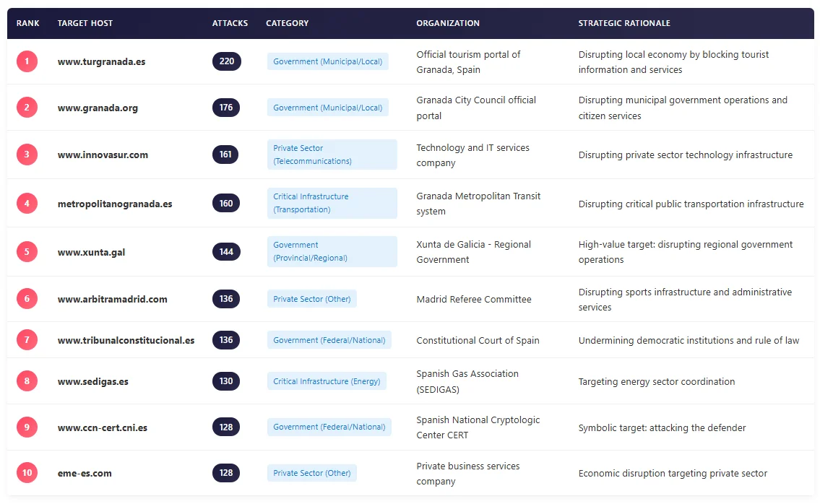The width and height of the screenshot is (820, 504).
Task: Click the rank 3 red circle badge
Action: click(27, 155)
